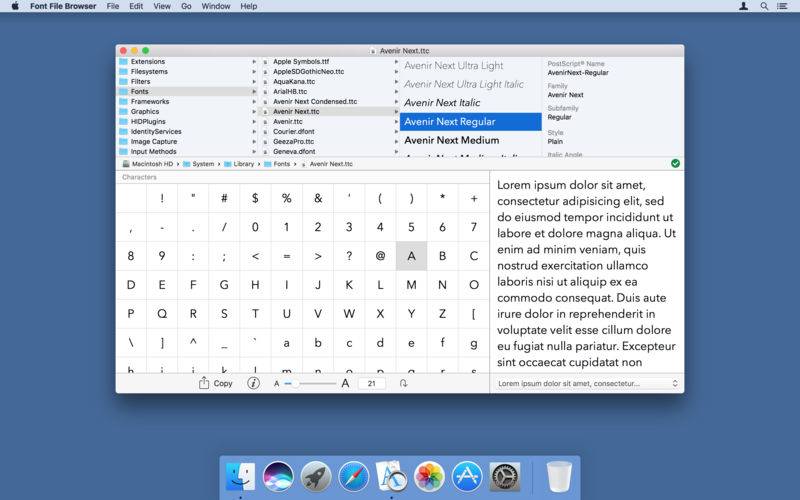Click the large A size icon
Image resolution: width=800 pixels, height=500 pixels.
point(345,383)
